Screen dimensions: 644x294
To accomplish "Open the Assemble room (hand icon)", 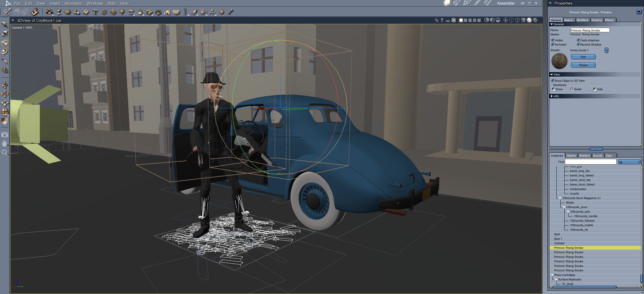I will 446,3.
